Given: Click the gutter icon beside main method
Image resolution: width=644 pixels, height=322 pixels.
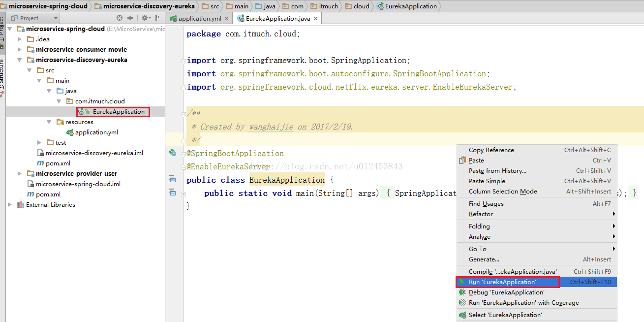Looking at the screenshot, I should 172,192.
